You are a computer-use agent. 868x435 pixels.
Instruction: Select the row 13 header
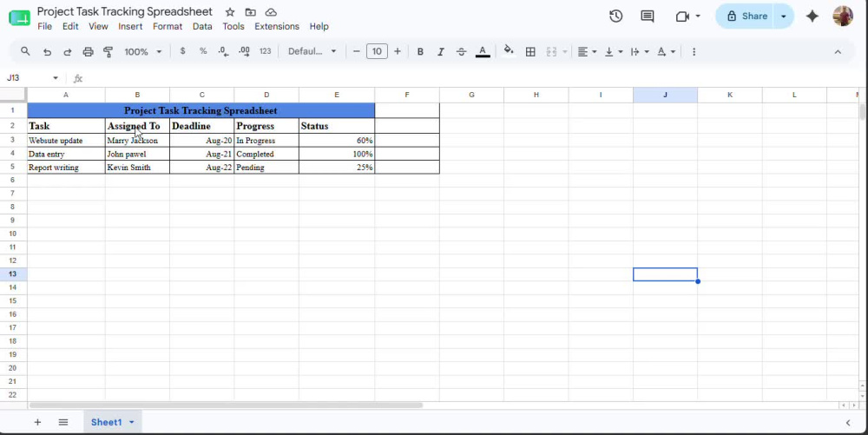point(13,274)
